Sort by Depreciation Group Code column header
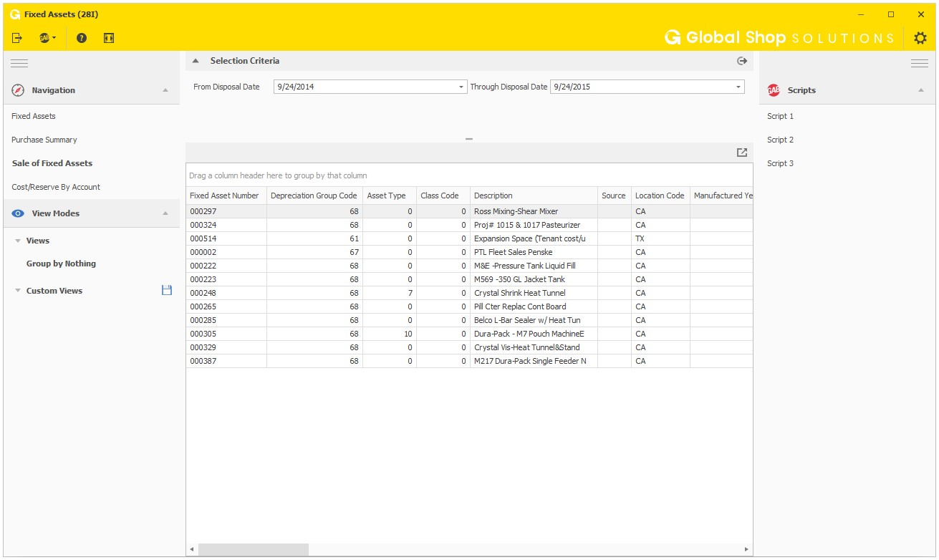Screen dimensions: 939x560 [314, 195]
